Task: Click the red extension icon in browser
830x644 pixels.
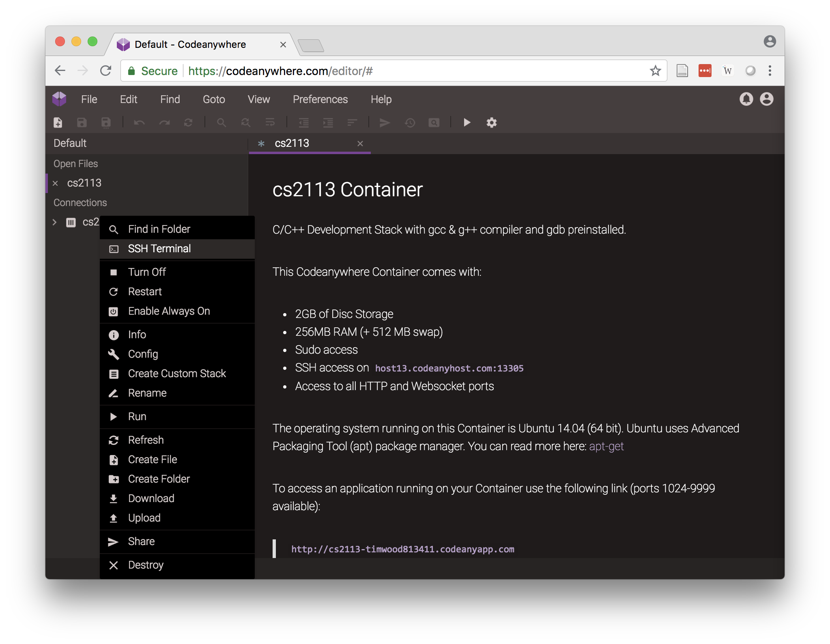Action: [x=705, y=71]
